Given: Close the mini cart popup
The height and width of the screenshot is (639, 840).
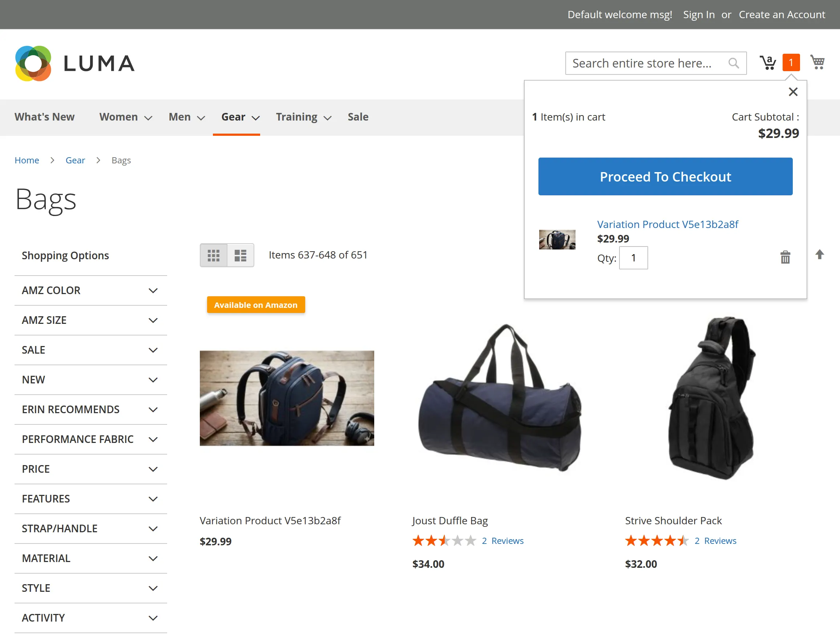Looking at the screenshot, I should [x=793, y=91].
